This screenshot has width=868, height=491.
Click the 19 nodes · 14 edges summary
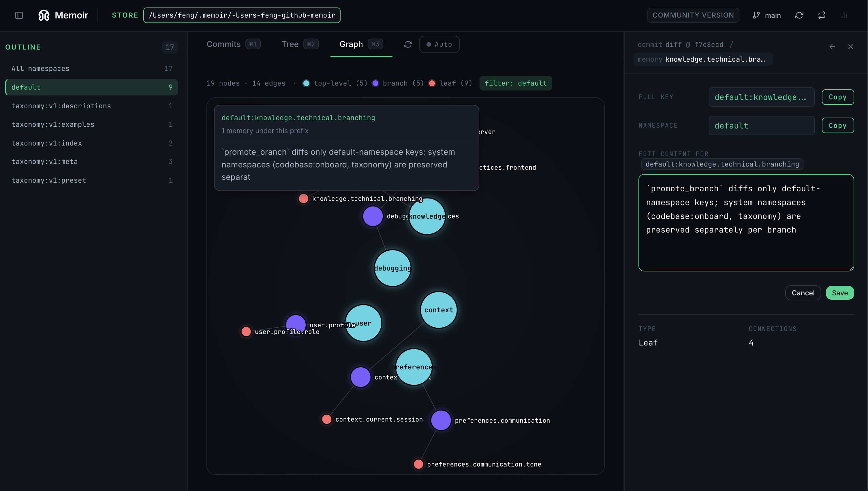pyautogui.click(x=246, y=83)
